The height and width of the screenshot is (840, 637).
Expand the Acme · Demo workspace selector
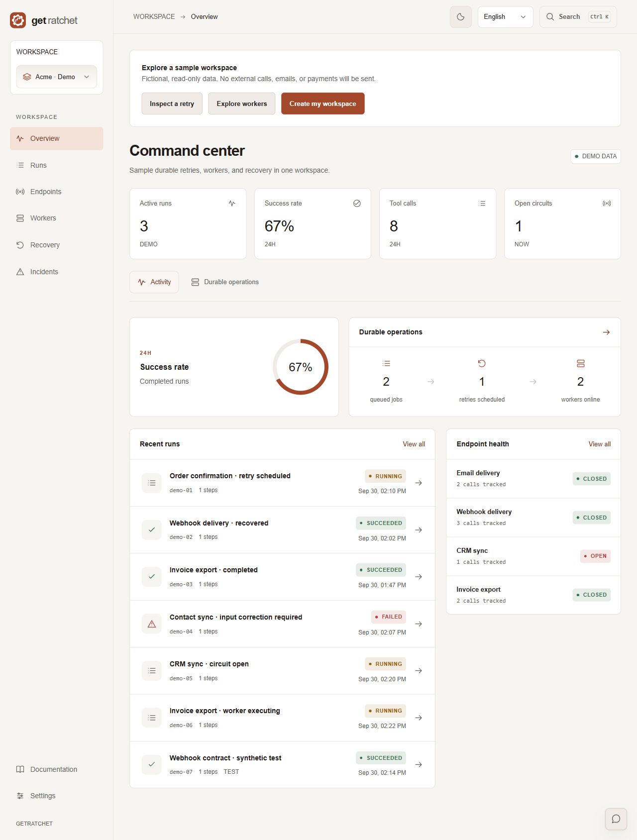pyautogui.click(x=57, y=77)
